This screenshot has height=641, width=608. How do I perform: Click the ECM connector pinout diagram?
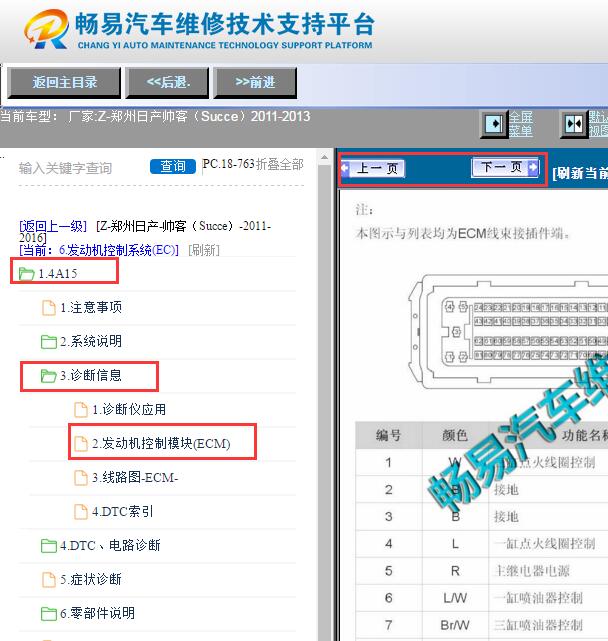508,331
